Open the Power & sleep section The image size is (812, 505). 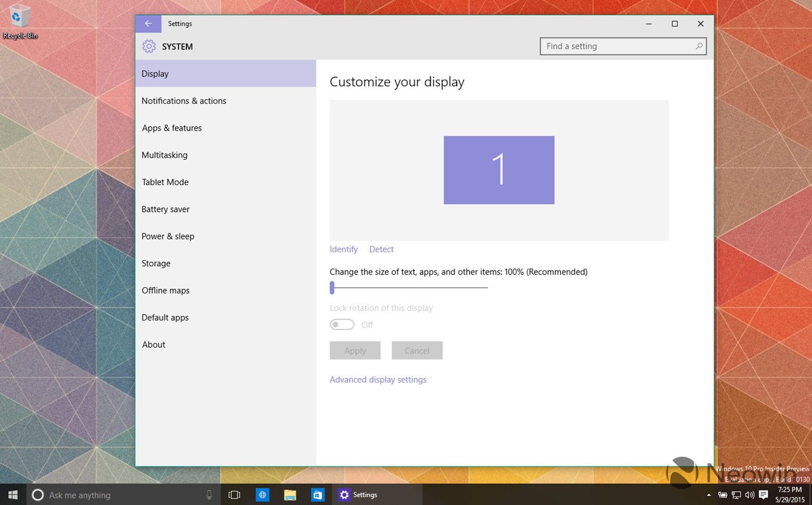point(168,236)
